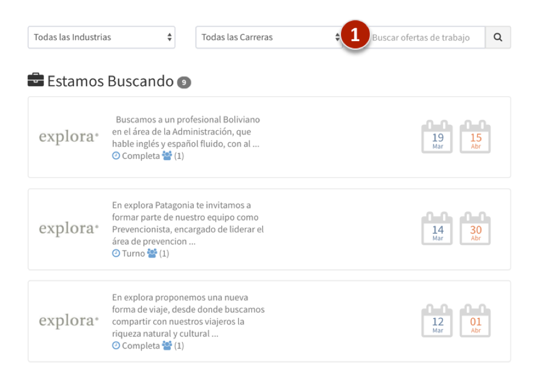The height and width of the screenshot is (392, 540).
Task: Click the 12 Mar calendar icon
Action: point(437,322)
